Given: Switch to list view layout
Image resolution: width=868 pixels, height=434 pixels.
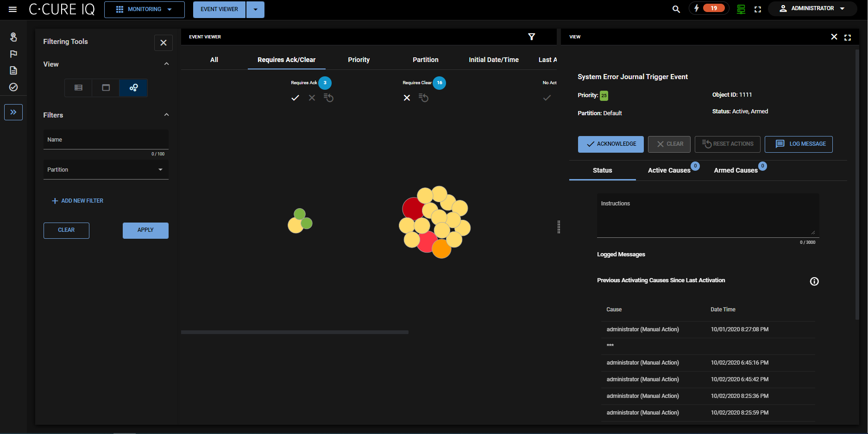Looking at the screenshot, I should (78, 87).
